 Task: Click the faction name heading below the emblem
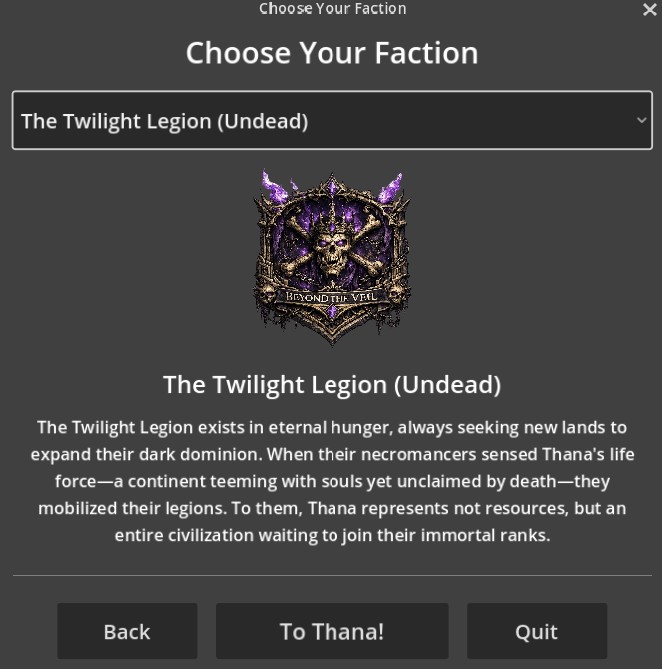pos(331,384)
